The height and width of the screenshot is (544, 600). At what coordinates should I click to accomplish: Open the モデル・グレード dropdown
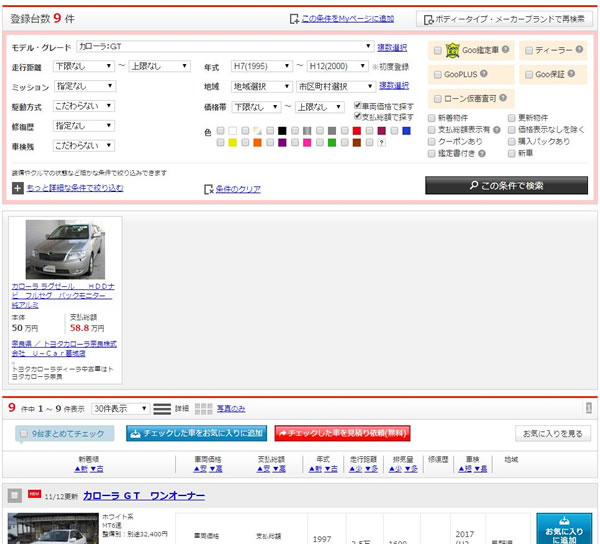pyautogui.click(x=225, y=47)
